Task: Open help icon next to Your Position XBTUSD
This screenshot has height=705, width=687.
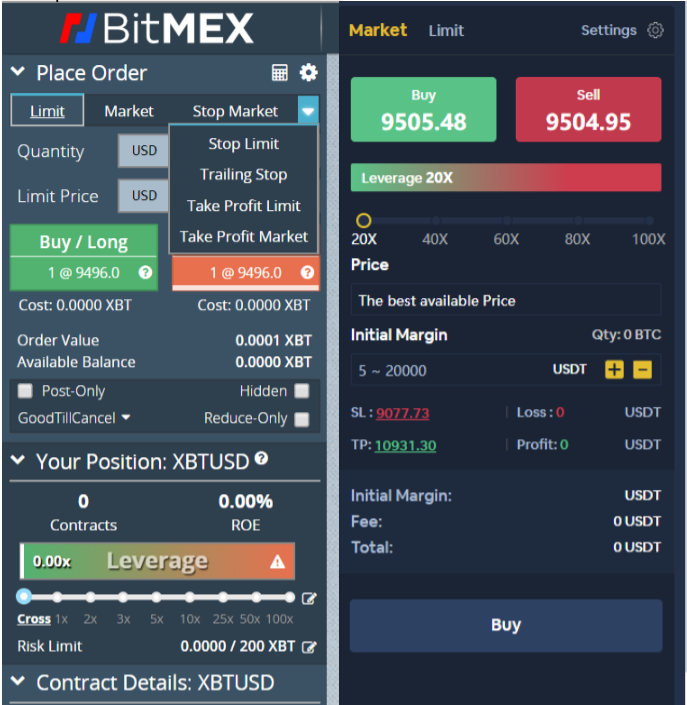Action: 261,458
